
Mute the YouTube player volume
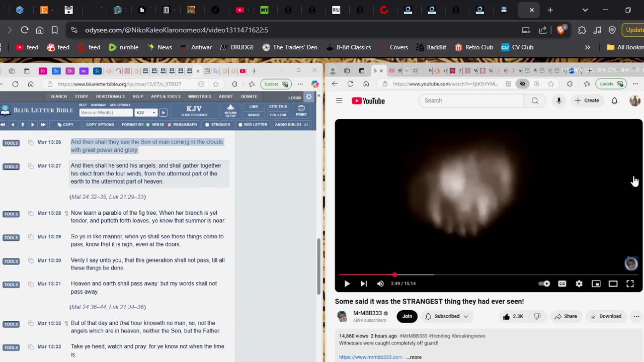(380, 284)
